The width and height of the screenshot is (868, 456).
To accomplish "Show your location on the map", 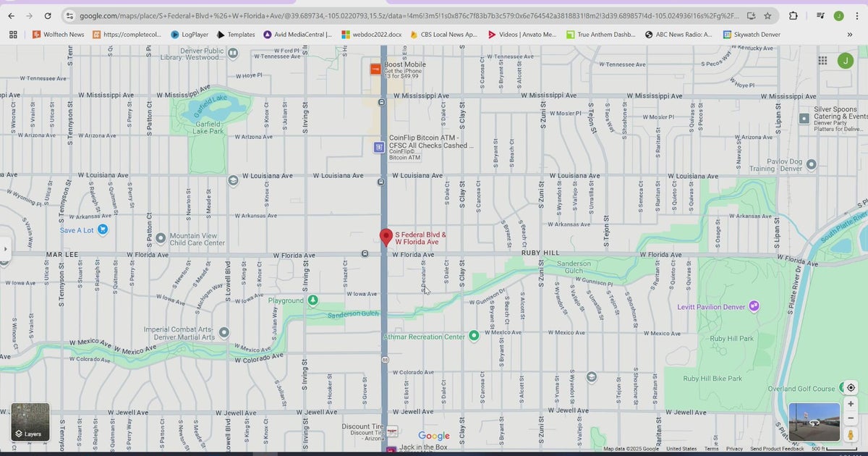I will [851, 388].
